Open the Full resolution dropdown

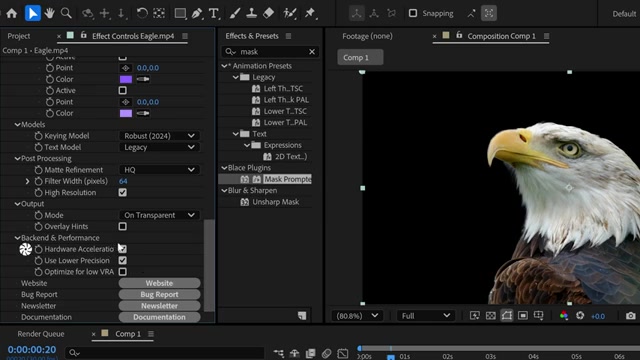[x=425, y=316]
